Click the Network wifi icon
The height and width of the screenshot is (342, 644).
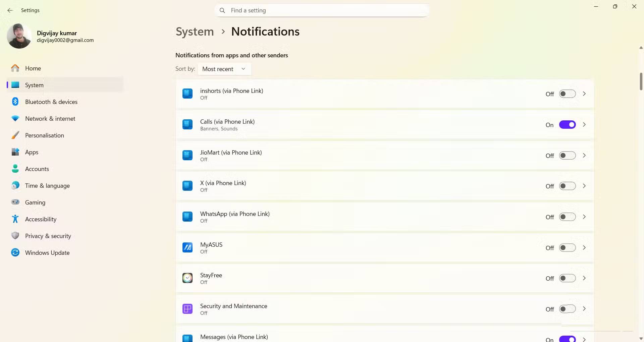click(x=15, y=119)
